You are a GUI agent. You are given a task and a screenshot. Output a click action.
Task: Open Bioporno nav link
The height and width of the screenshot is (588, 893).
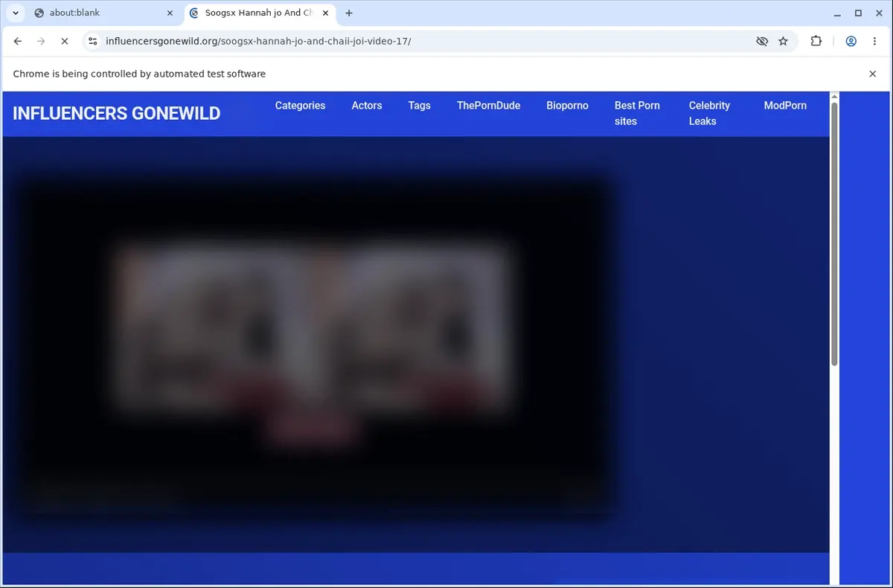(x=567, y=106)
